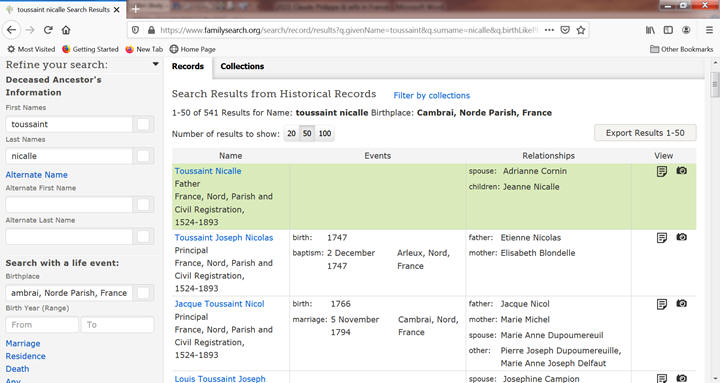Tick exact checkbox beside First Names field

click(143, 124)
